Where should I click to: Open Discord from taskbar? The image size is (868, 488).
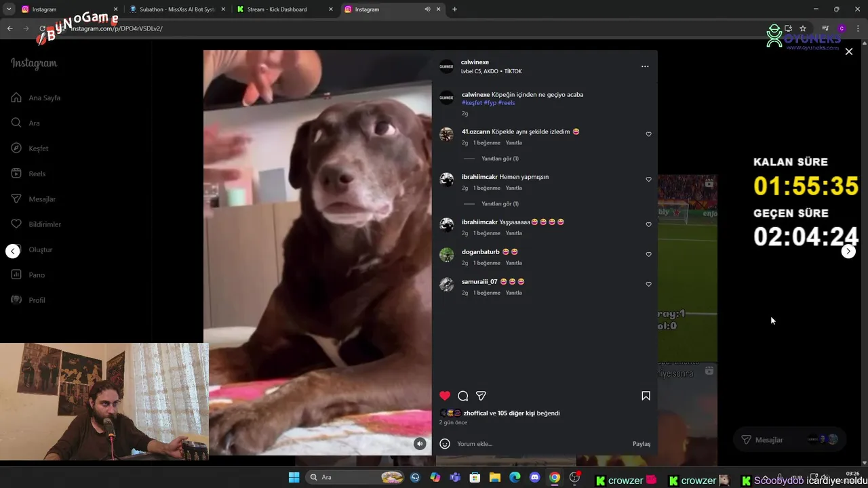pyautogui.click(x=534, y=477)
